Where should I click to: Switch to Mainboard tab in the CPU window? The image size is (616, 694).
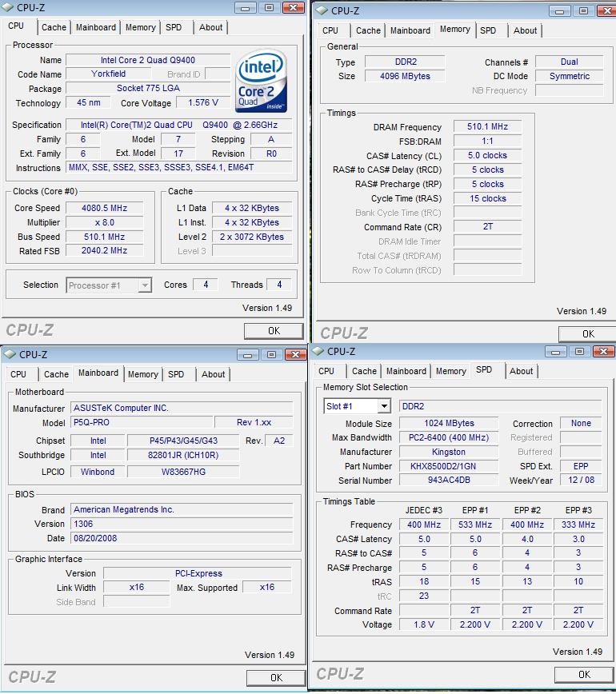click(x=96, y=27)
